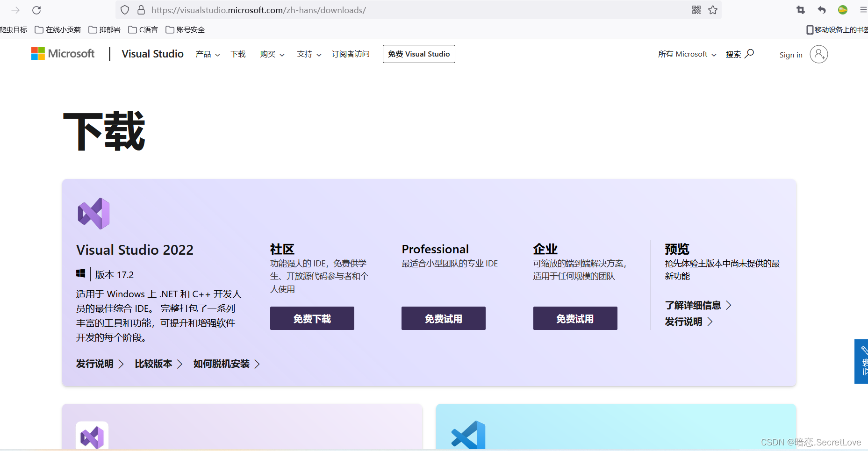868x451 pixels.
Task: Click the Professional edition heading
Action: coord(435,249)
